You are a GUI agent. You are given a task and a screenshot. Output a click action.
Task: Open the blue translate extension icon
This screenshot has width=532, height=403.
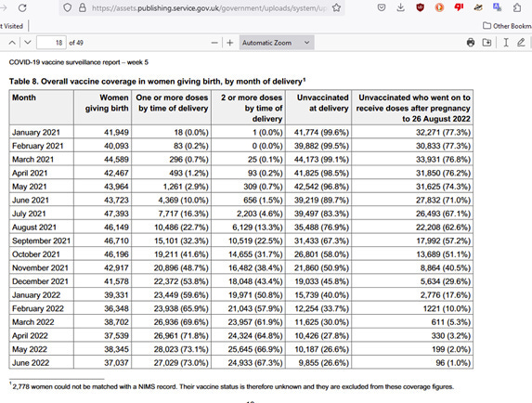tap(498, 7)
